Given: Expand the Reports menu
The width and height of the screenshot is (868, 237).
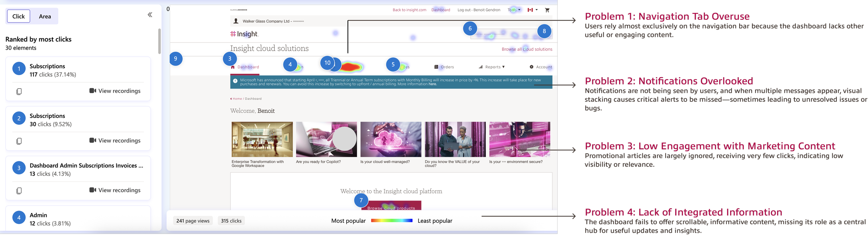Looking at the screenshot, I should pyautogui.click(x=492, y=67).
